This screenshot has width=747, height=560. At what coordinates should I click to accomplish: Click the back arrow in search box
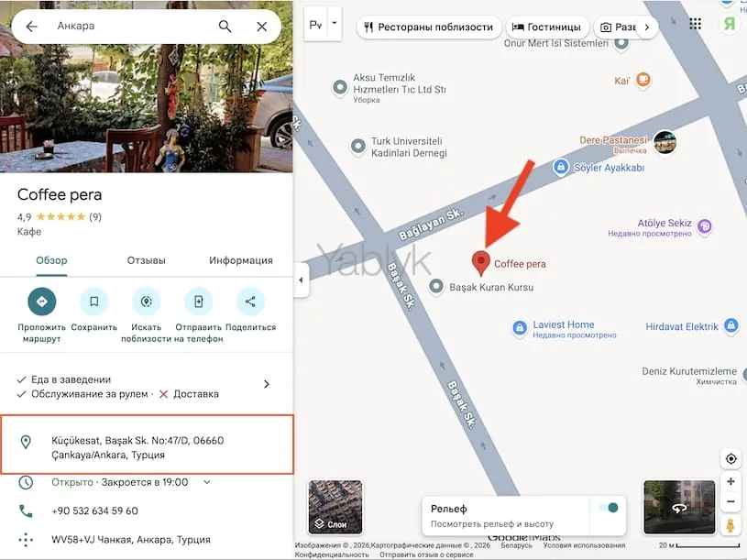click(32, 27)
